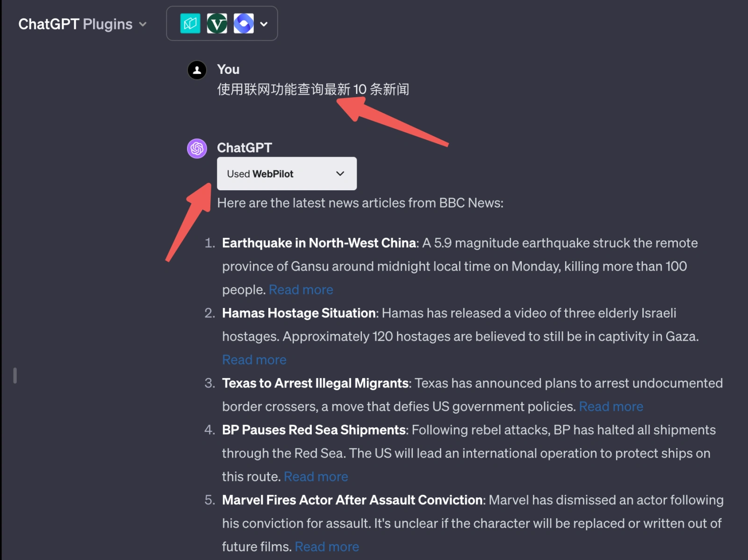Screen dimensions: 748x560
Task: Click the "Hamas Hostage Situation" headline
Action: (299, 313)
